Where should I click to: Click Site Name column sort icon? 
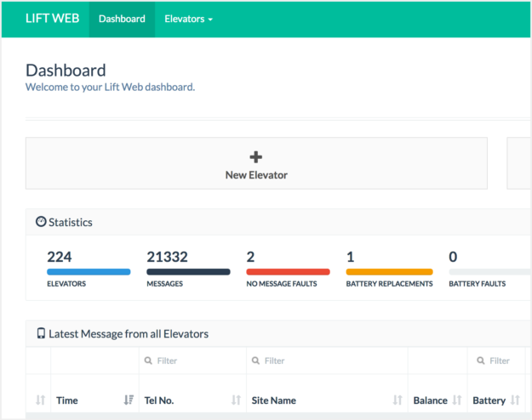point(398,400)
